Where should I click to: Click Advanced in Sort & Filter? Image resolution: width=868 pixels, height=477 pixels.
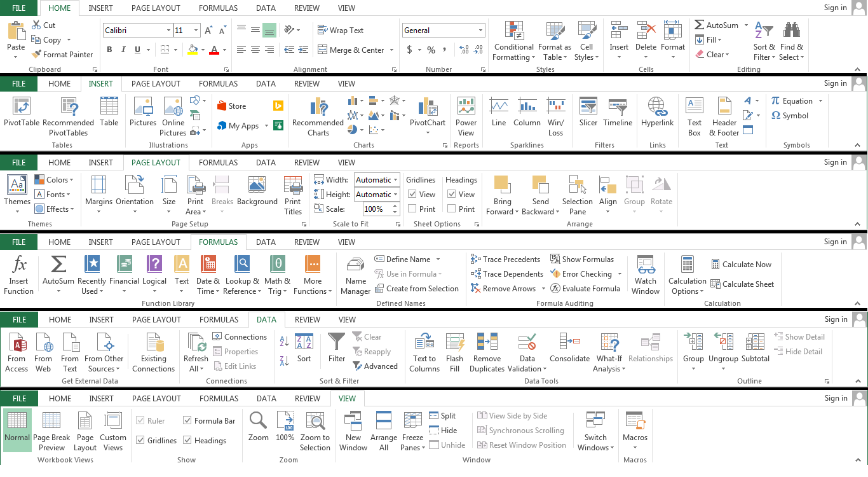[375, 366]
